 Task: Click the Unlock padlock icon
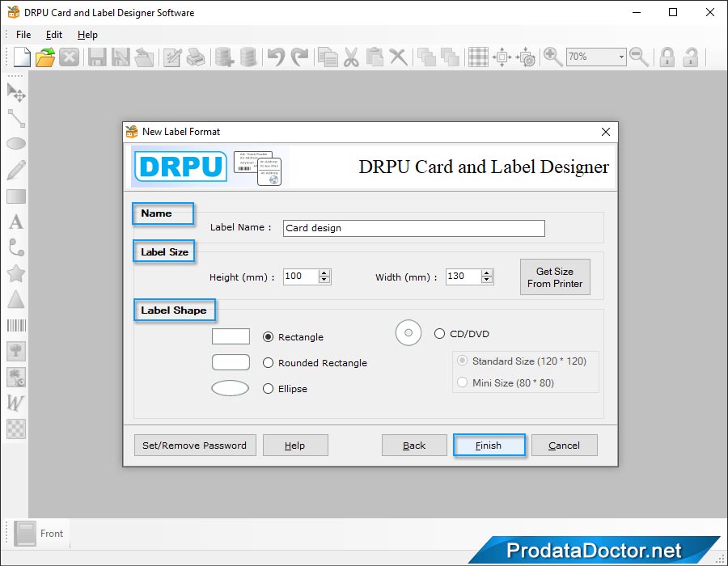pos(691,57)
